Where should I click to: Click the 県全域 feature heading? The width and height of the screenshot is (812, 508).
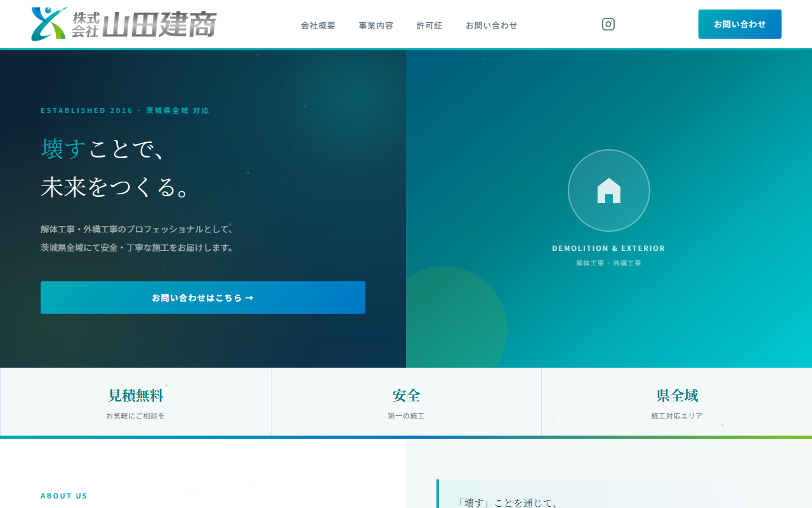(x=677, y=396)
